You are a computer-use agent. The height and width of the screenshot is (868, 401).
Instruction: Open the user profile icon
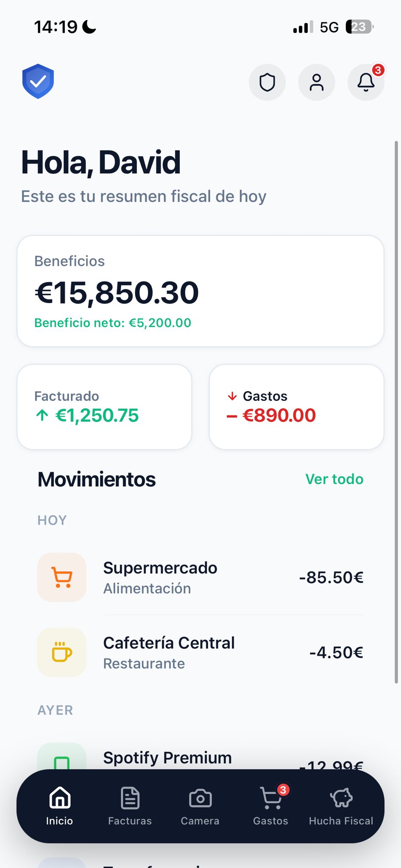[317, 82]
